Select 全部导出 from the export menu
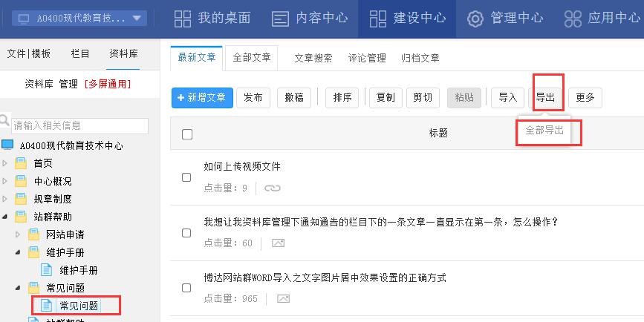 pos(544,130)
